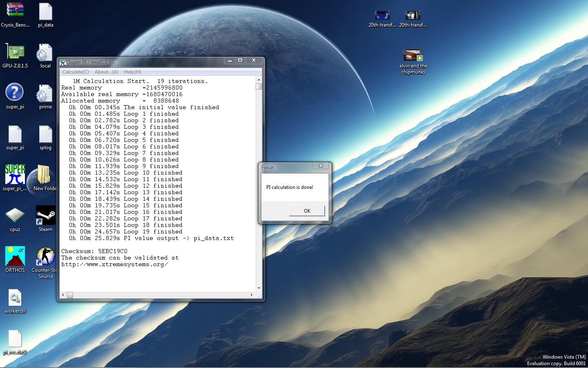
Task: Click the 'Loop 5 finished' line
Action: click(x=124, y=140)
